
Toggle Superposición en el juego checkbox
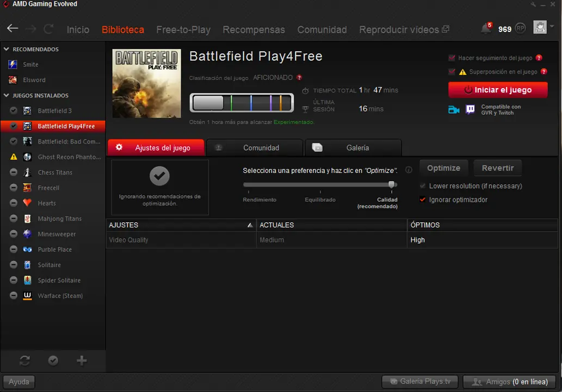(x=452, y=72)
